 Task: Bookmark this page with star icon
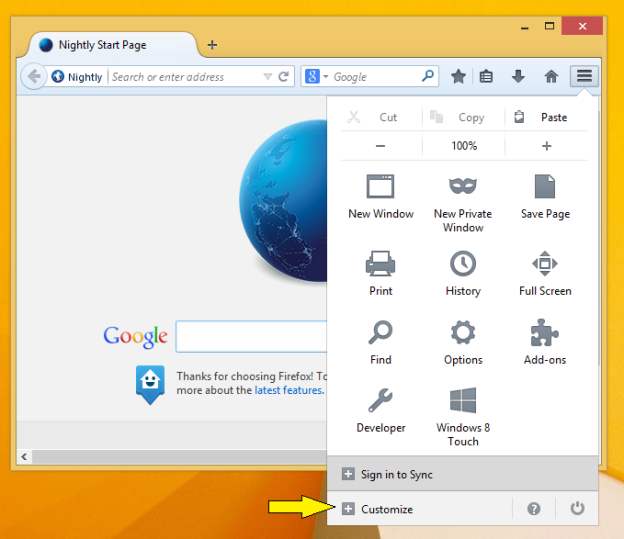click(458, 76)
